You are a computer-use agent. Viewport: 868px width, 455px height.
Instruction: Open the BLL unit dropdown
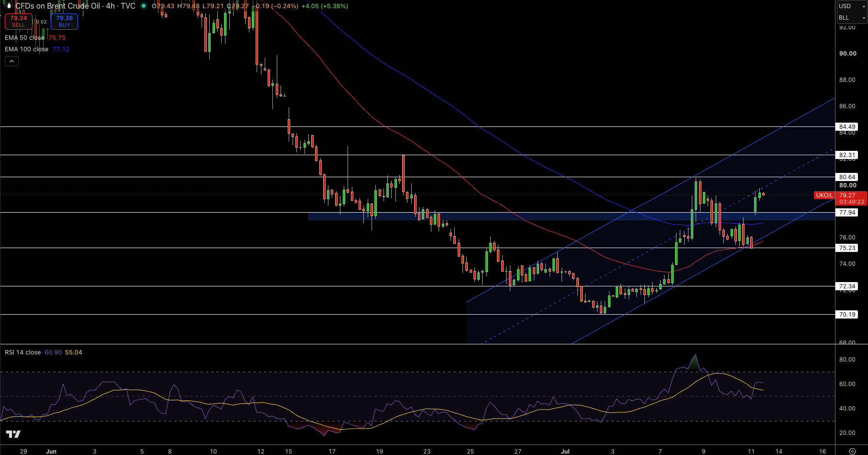(x=852, y=18)
